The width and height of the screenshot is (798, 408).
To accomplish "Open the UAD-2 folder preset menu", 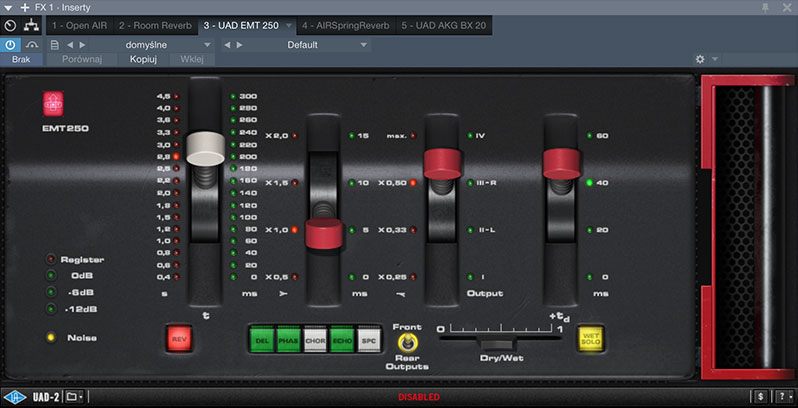I will 74,396.
